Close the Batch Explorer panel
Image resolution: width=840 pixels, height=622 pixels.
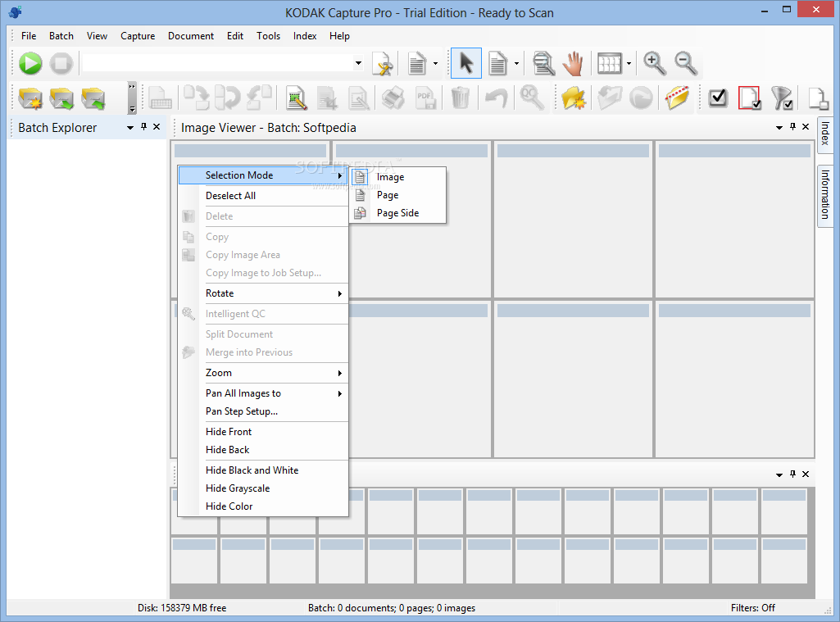(157, 127)
